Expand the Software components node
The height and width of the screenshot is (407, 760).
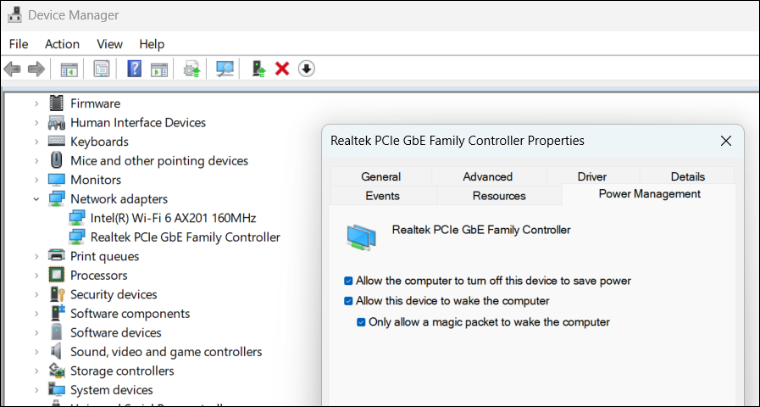36,313
